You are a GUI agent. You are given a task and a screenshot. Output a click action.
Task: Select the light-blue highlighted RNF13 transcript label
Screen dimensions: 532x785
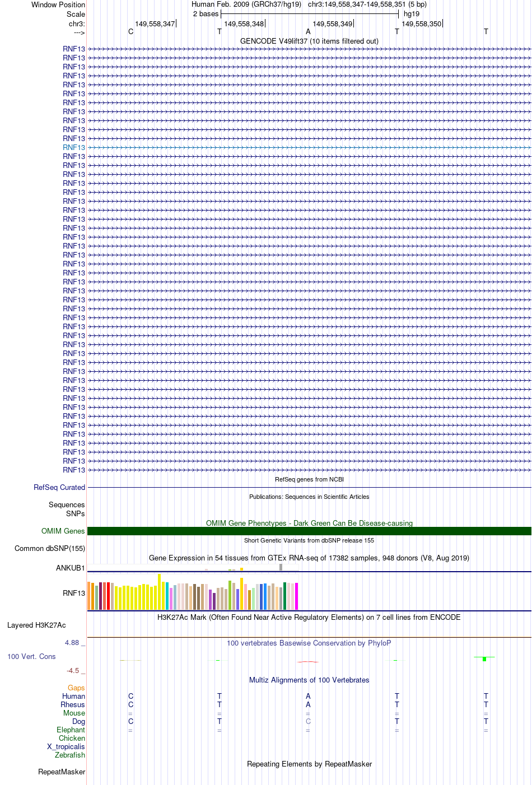pyautogui.click(x=74, y=147)
